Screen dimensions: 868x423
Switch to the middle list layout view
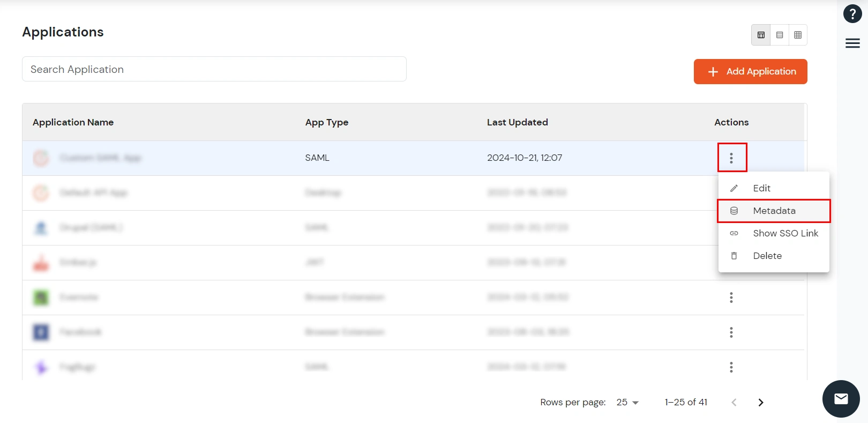pos(780,35)
